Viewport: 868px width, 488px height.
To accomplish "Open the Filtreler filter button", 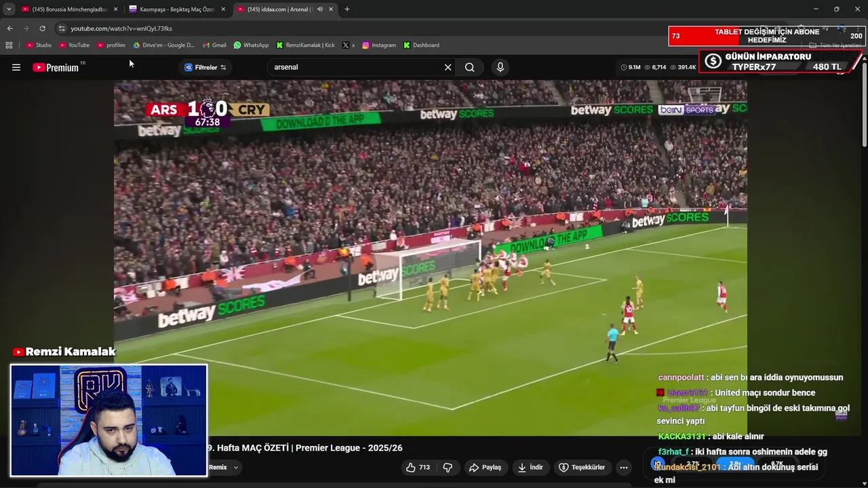I will click(205, 67).
